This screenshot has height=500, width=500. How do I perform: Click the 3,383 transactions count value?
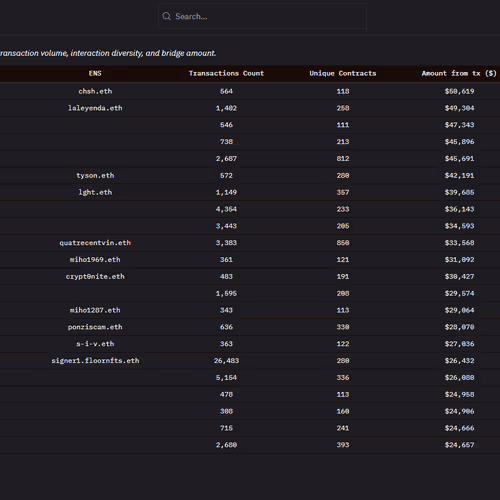point(226,243)
